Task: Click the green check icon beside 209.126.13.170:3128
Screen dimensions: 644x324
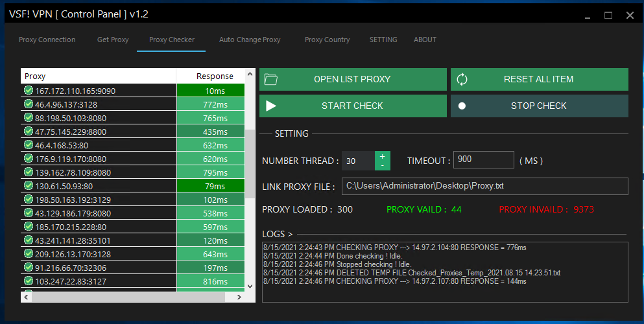Action: coord(29,253)
